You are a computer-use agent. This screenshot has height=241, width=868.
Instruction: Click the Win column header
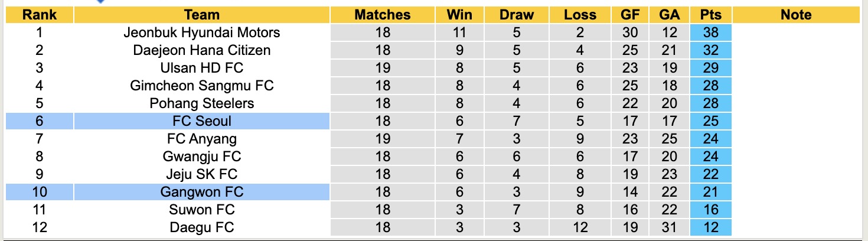460,15
